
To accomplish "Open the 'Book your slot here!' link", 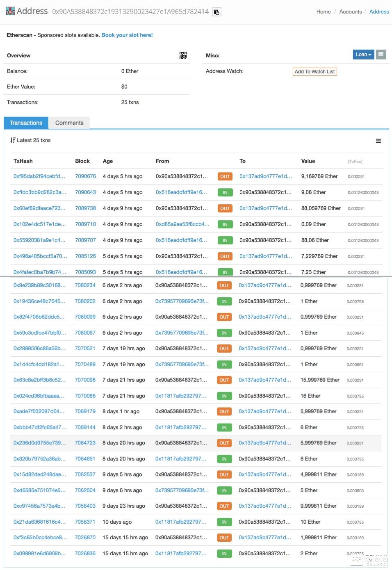I will 127,35.
